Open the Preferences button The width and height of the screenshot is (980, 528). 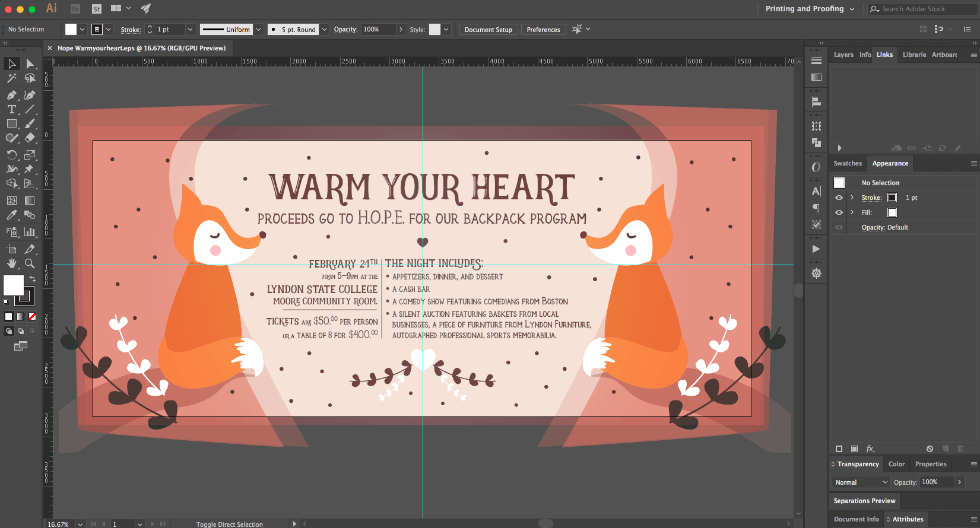[x=543, y=30]
